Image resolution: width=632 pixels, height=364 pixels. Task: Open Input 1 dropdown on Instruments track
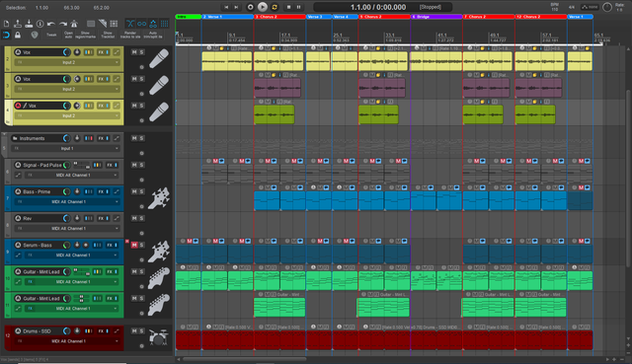67,148
